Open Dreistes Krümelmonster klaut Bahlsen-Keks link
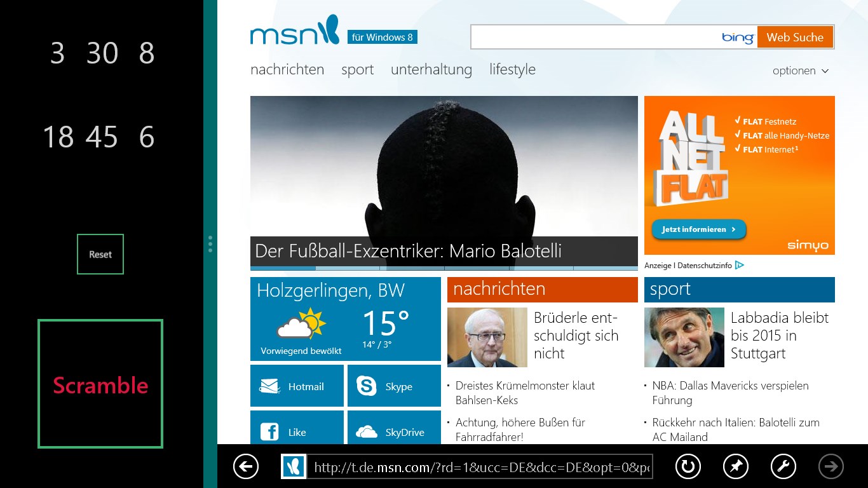The height and width of the screenshot is (488, 868). click(525, 393)
